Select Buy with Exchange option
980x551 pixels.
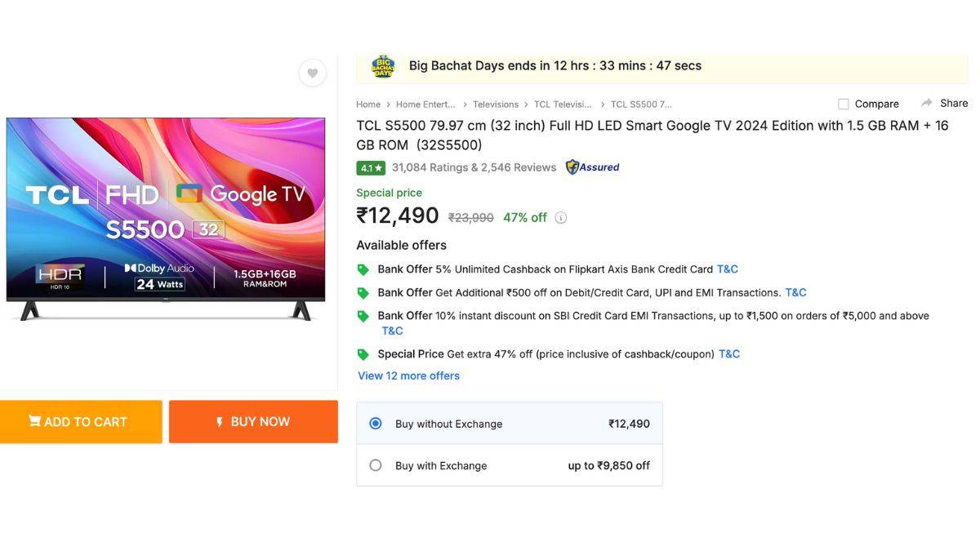click(x=376, y=465)
